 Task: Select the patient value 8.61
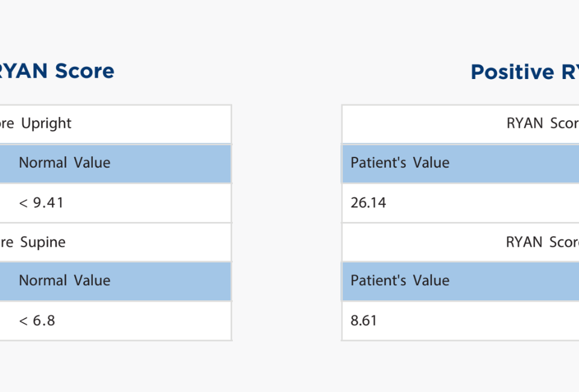point(364,320)
